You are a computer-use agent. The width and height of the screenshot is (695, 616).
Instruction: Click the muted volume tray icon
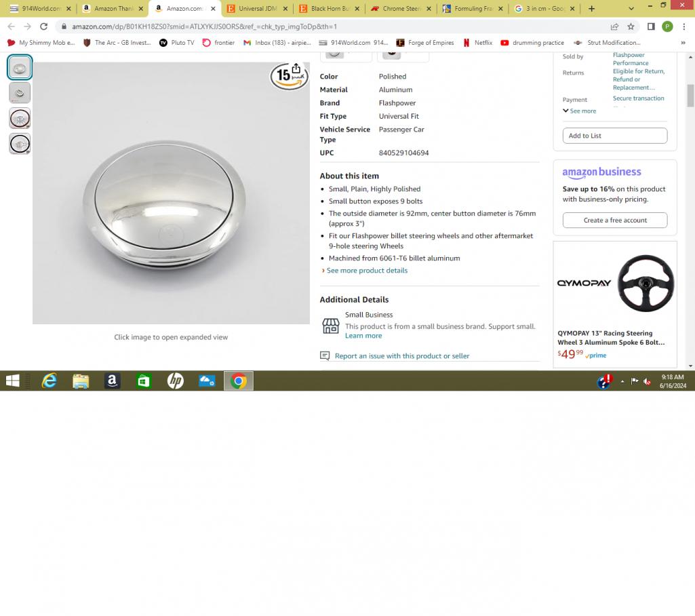pyautogui.click(x=647, y=381)
